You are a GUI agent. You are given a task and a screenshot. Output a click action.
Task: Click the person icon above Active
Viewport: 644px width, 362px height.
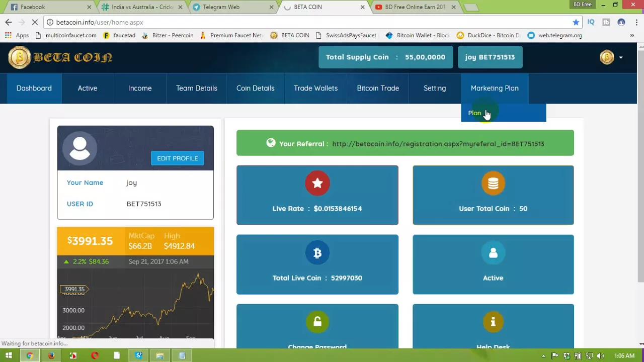(x=493, y=253)
